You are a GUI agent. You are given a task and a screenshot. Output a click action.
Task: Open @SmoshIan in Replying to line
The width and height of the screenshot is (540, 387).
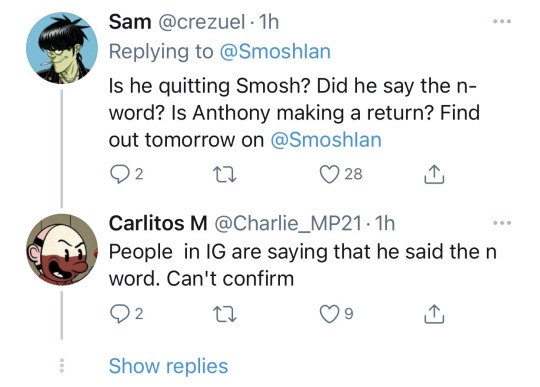(275, 52)
